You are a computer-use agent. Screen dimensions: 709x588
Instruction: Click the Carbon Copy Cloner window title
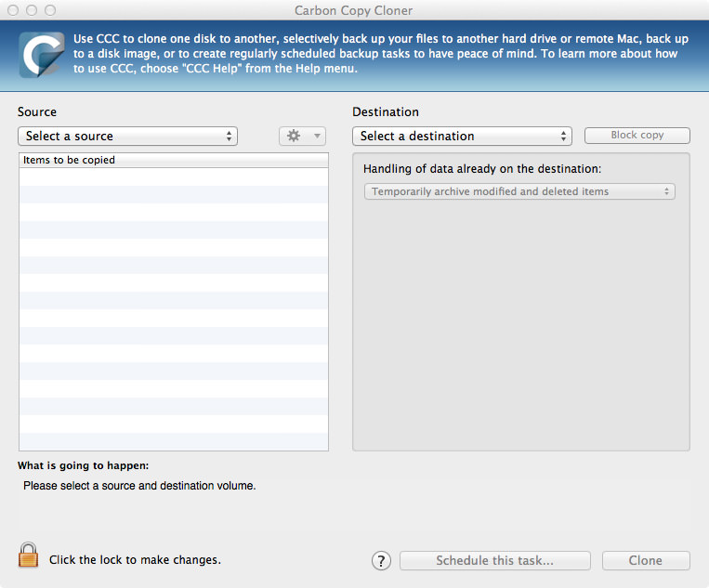[354, 10]
